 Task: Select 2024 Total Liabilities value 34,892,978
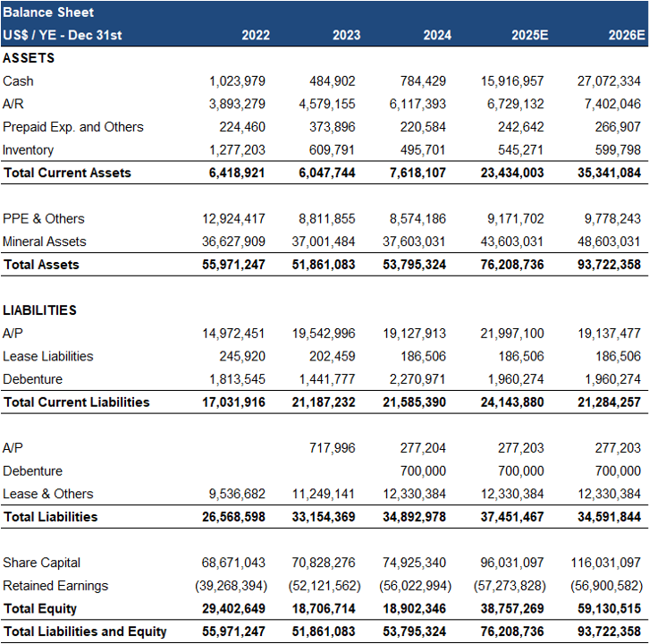click(x=414, y=517)
